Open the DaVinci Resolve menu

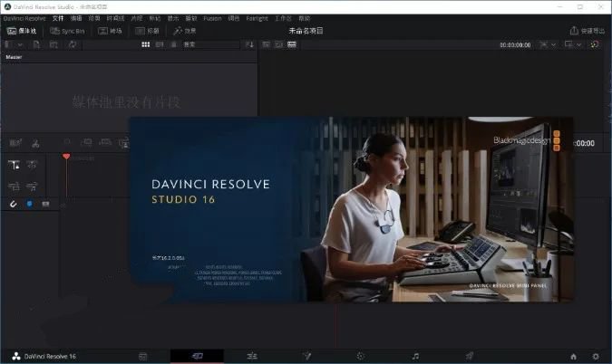[x=24, y=18]
